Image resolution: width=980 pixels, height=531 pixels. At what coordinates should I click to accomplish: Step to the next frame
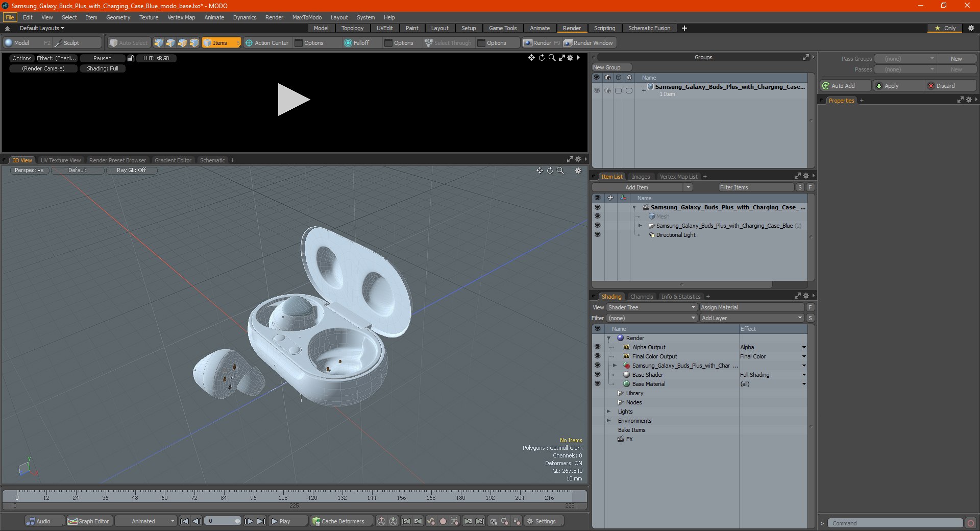[x=249, y=521]
